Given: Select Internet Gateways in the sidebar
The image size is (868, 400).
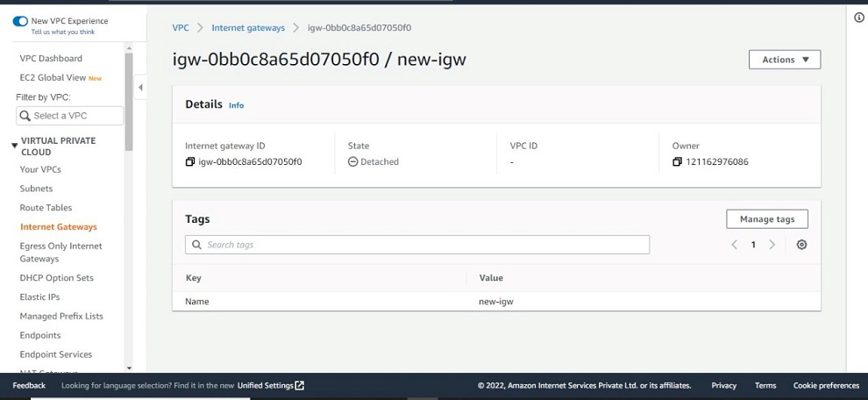Looking at the screenshot, I should click(59, 226).
